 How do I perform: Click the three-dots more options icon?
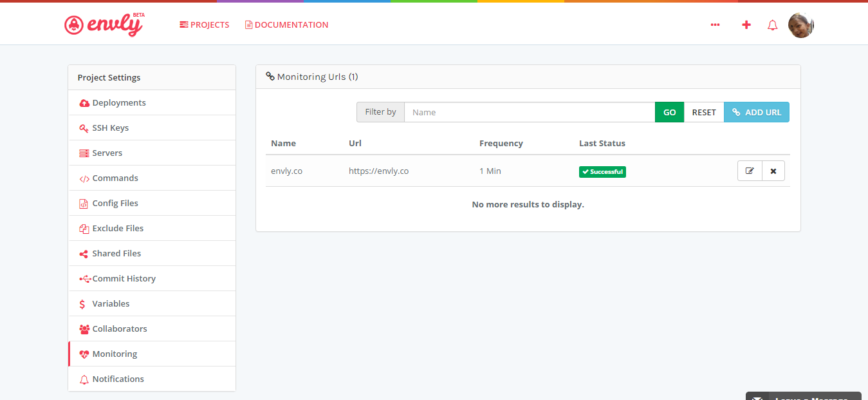click(715, 25)
